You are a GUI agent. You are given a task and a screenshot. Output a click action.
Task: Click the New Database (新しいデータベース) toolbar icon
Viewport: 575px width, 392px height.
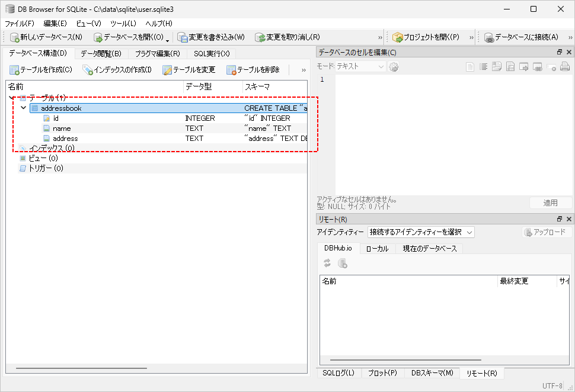click(x=15, y=37)
